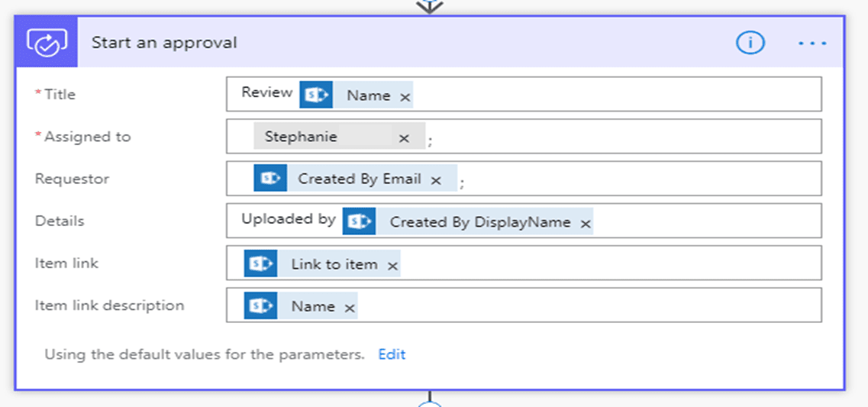Viewport: 868px width, 407px height.
Task: Click the Edit link for default parameters
Action: 392,354
